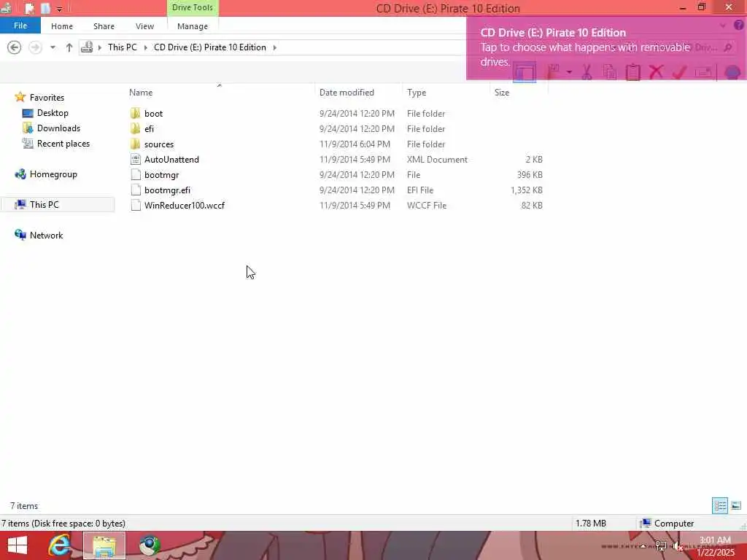
Task: Open the third pinned taskbar app
Action: pos(150,545)
